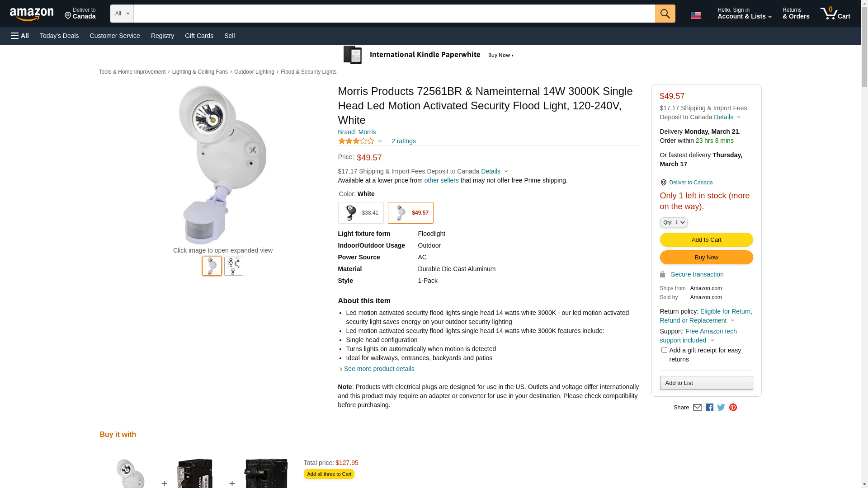
Task: Share the product on Twitter
Action: pos(721,408)
